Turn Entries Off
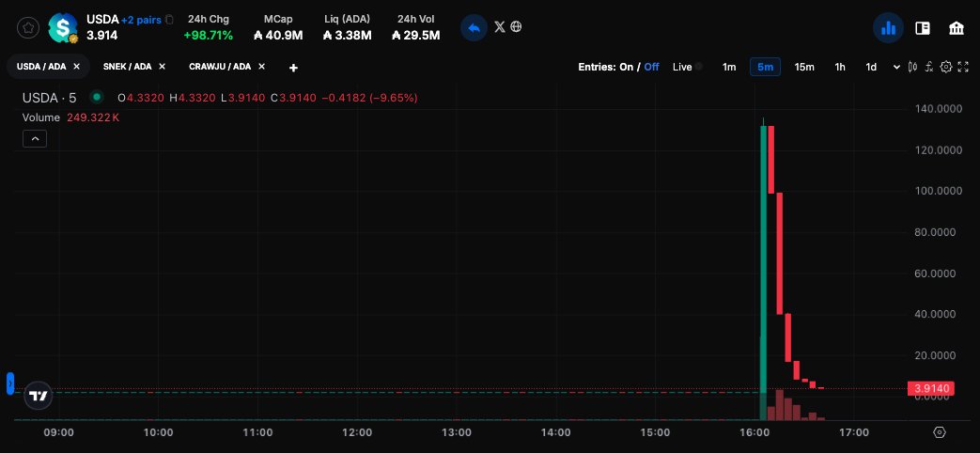The height and width of the screenshot is (453, 980). click(651, 67)
